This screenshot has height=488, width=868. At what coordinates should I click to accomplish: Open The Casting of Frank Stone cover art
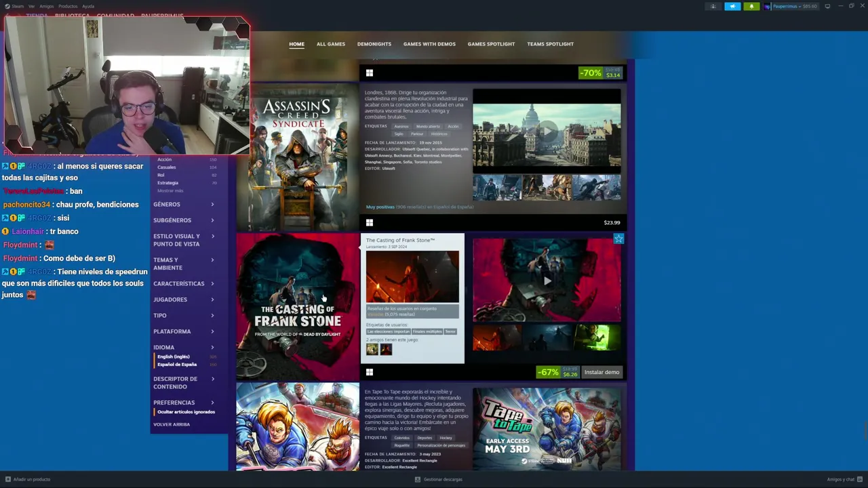298,306
